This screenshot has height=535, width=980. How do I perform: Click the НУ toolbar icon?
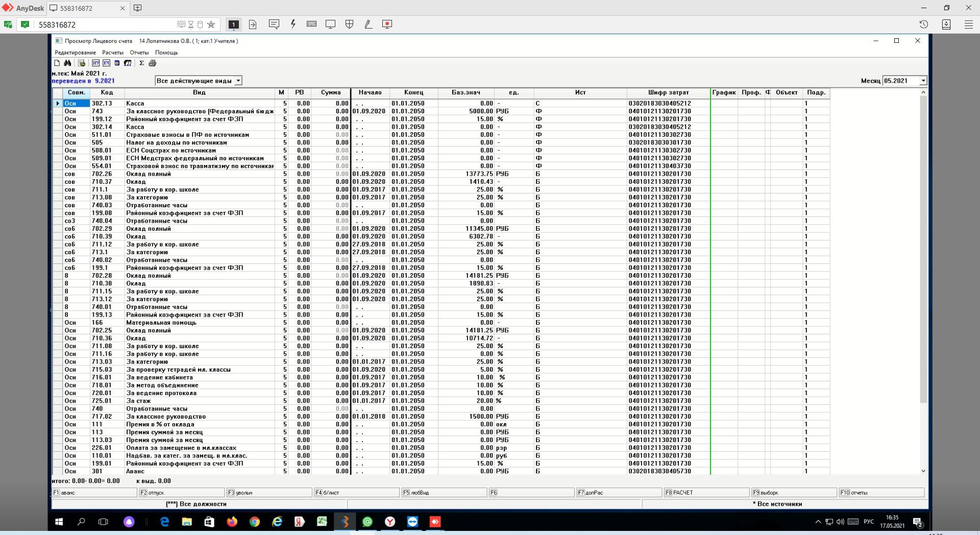pos(95,63)
